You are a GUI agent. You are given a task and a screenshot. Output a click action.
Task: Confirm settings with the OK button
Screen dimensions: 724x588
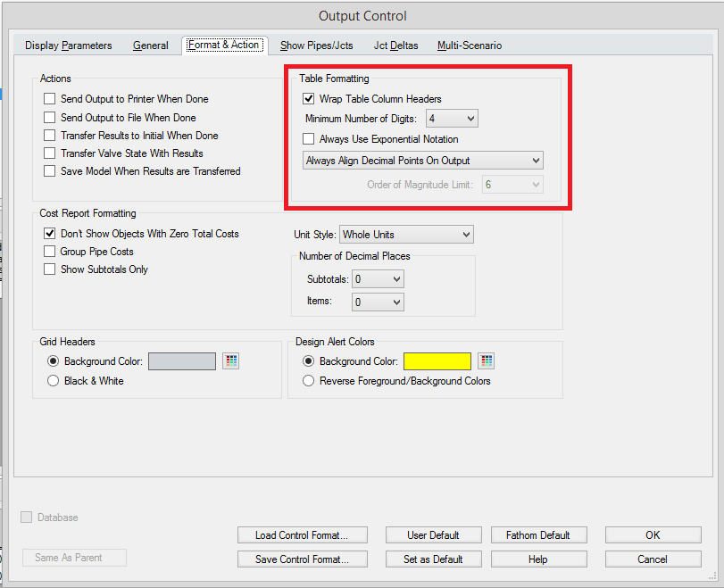[653, 535]
